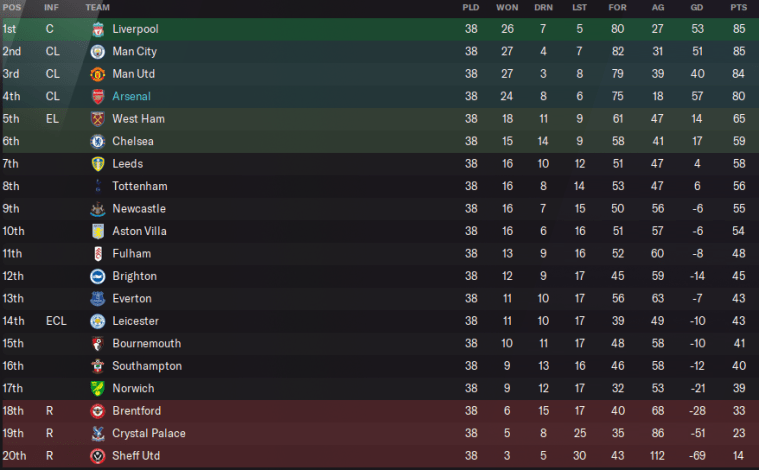
Task: Sort table by GD column header
Action: 698,7
